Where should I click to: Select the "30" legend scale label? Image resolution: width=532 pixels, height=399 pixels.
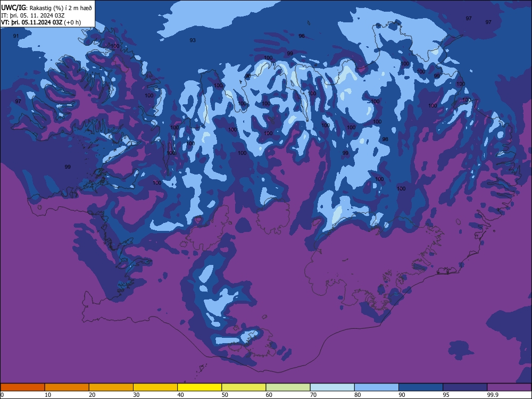tap(136, 395)
